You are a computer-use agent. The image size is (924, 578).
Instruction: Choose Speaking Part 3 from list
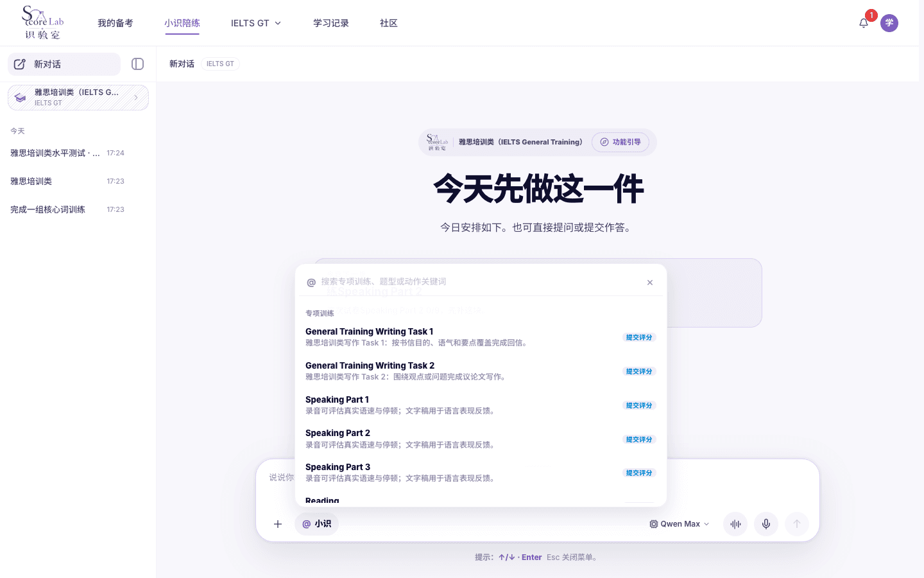[x=481, y=473]
